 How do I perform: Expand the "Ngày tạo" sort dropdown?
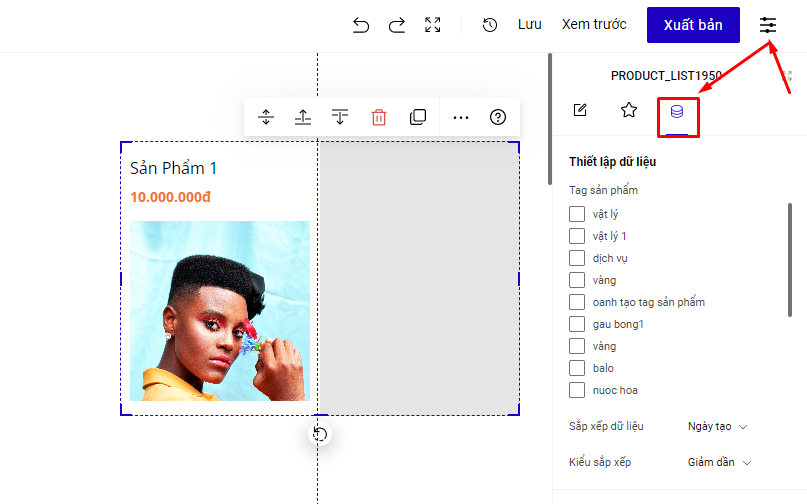tap(717, 427)
